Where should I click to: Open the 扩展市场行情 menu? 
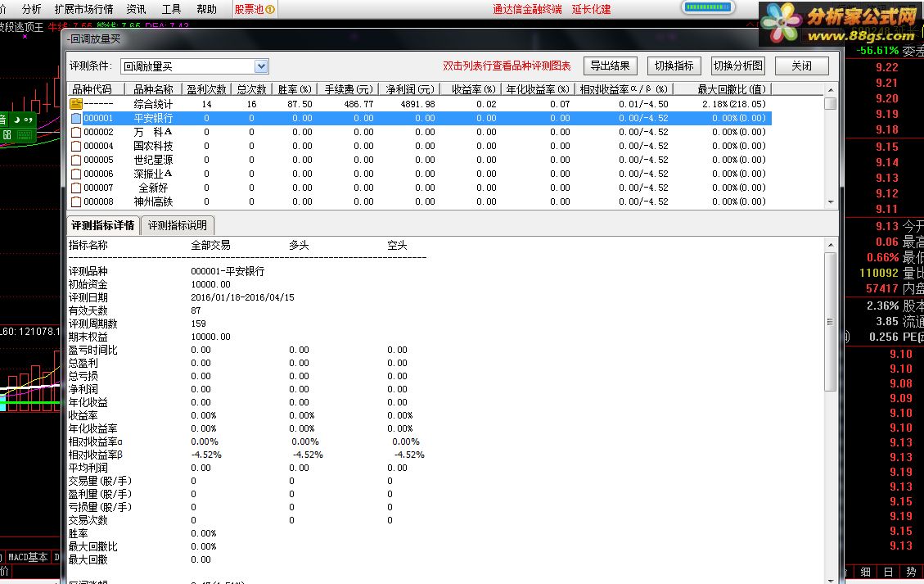[83, 10]
